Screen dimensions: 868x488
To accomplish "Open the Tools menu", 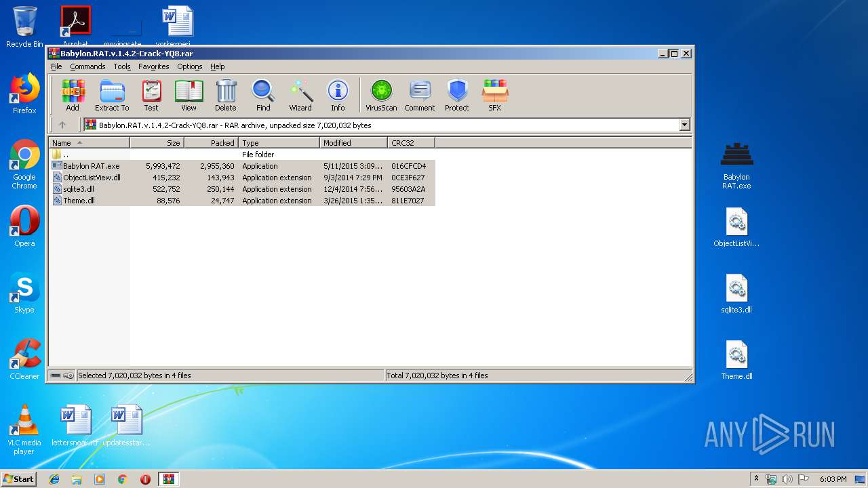I will pyautogui.click(x=122, y=66).
